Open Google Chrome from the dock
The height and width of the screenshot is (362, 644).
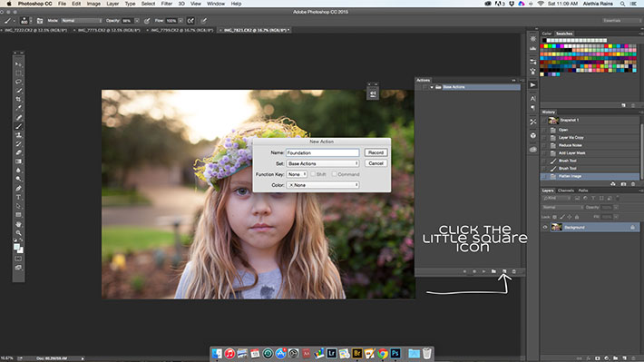click(383, 353)
